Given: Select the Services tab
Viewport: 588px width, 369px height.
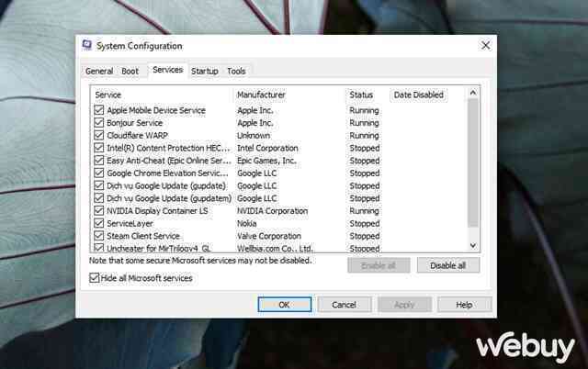Looking at the screenshot, I should [167, 70].
